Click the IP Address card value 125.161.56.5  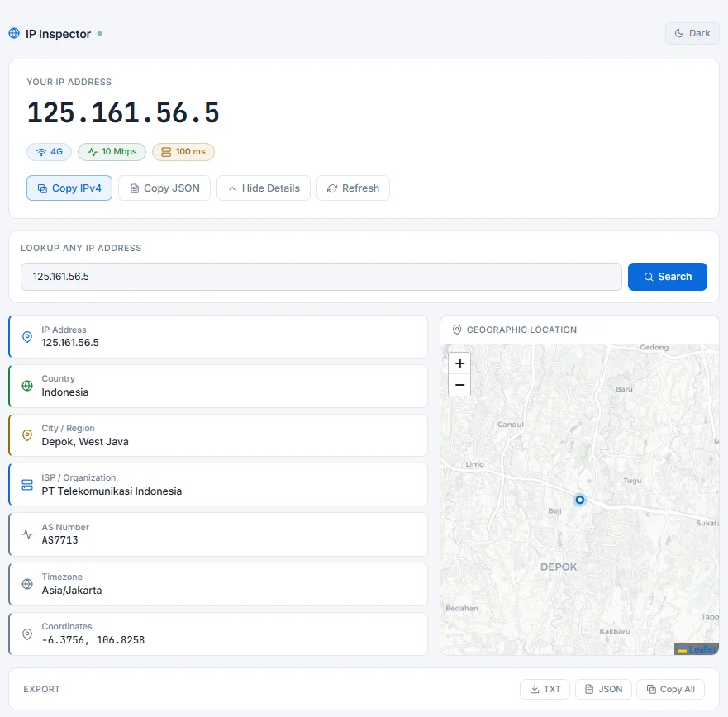point(70,343)
